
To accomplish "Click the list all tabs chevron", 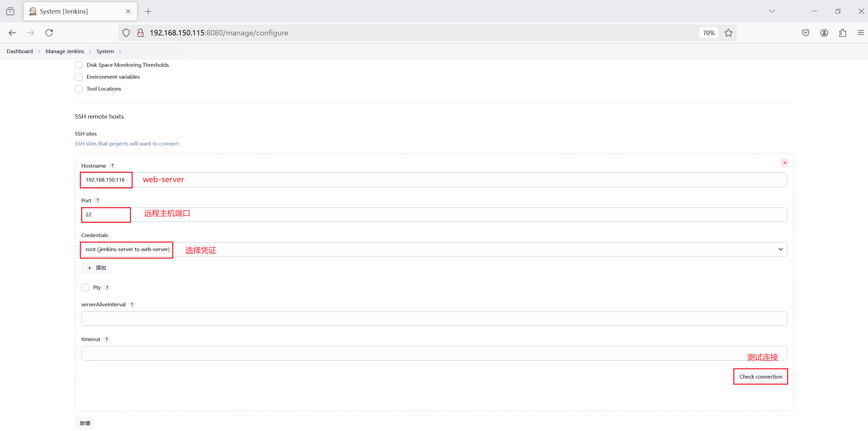I will click(x=772, y=11).
